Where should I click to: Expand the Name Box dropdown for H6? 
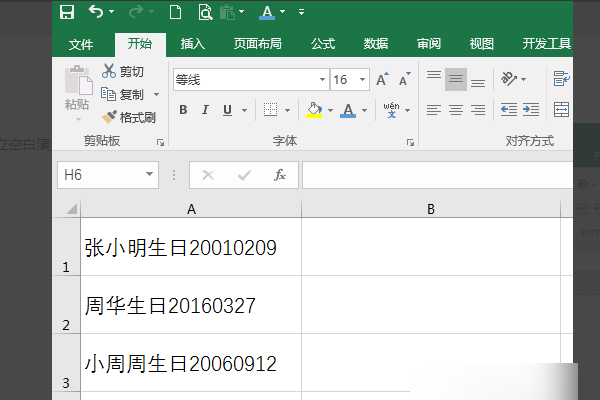[149, 175]
